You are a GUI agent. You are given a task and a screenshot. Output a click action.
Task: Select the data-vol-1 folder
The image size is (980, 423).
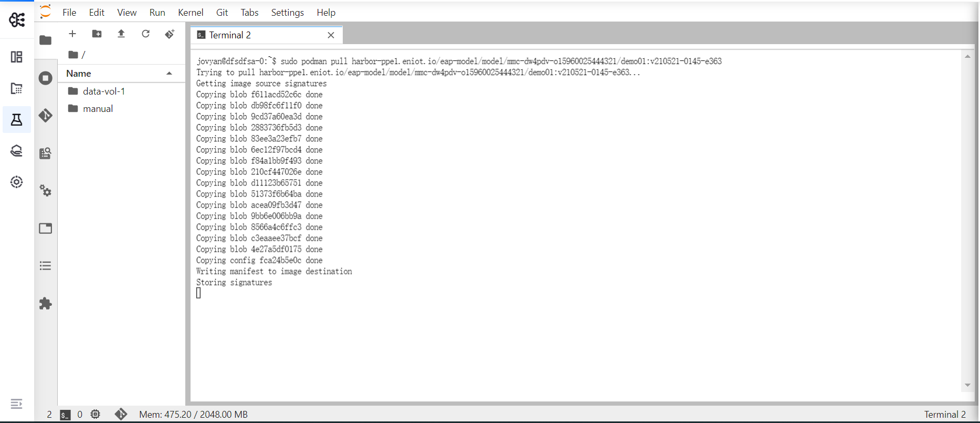[x=122, y=91]
